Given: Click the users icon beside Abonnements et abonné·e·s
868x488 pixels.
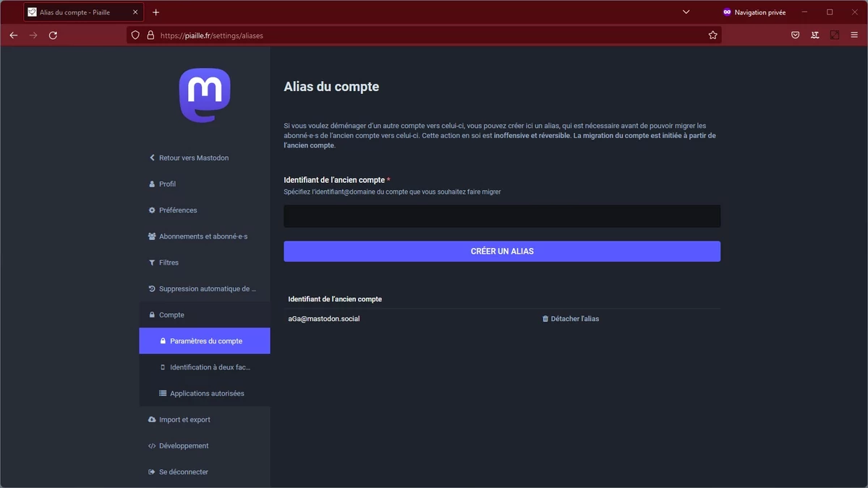Looking at the screenshot, I should click(152, 236).
